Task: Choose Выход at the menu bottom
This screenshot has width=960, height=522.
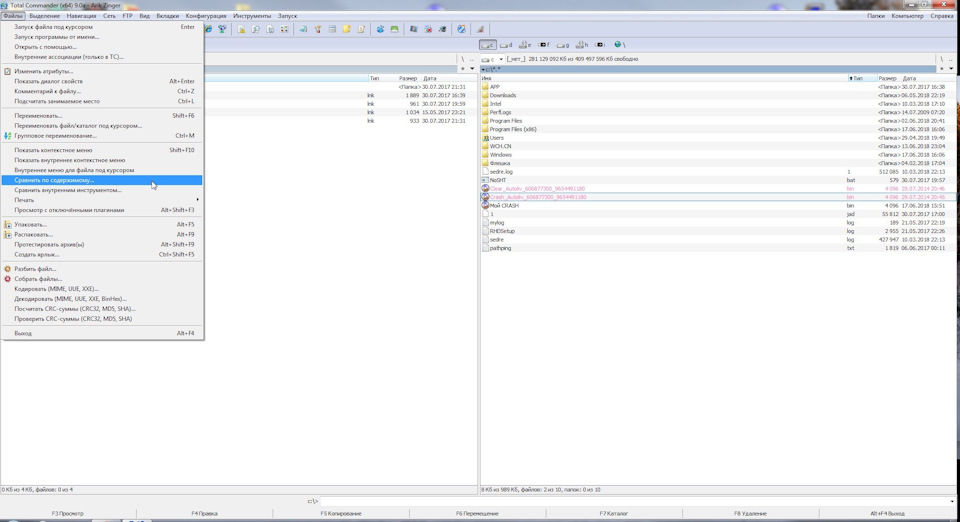Action: (102, 334)
